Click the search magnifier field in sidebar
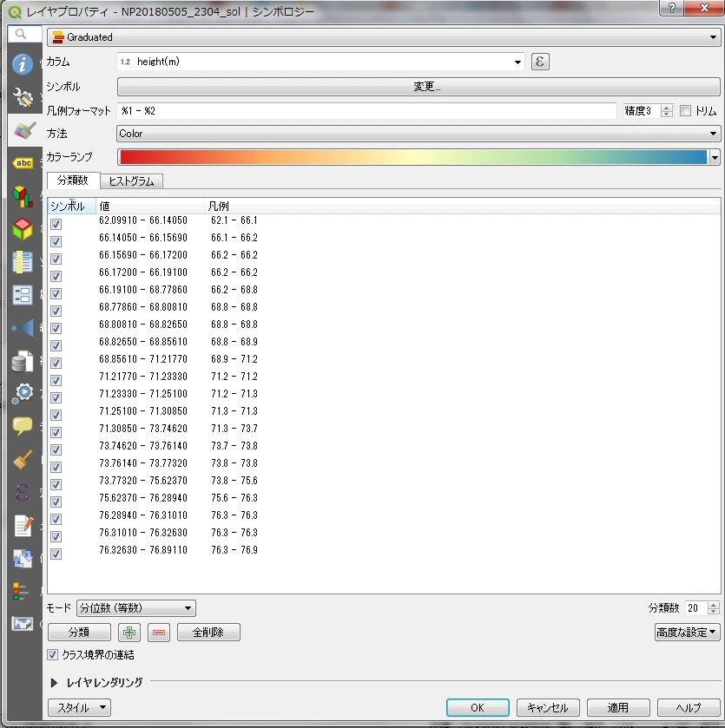 [x=25, y=34]
